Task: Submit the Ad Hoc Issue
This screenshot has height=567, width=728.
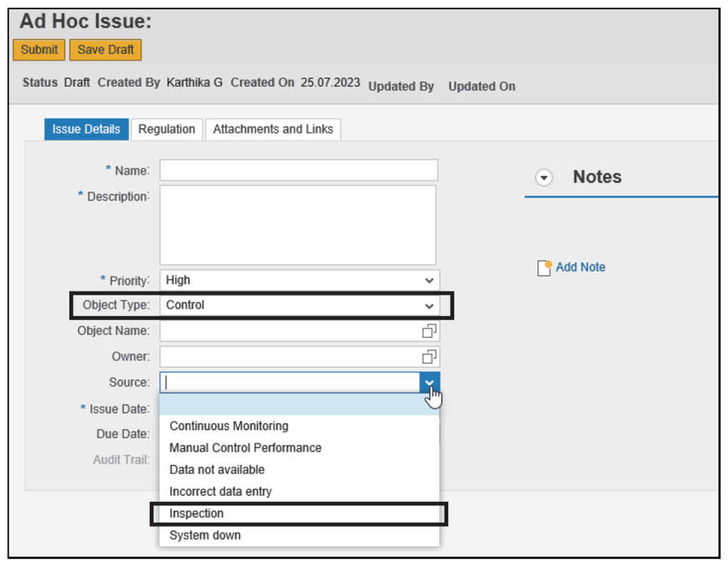Action: point(39,49)
